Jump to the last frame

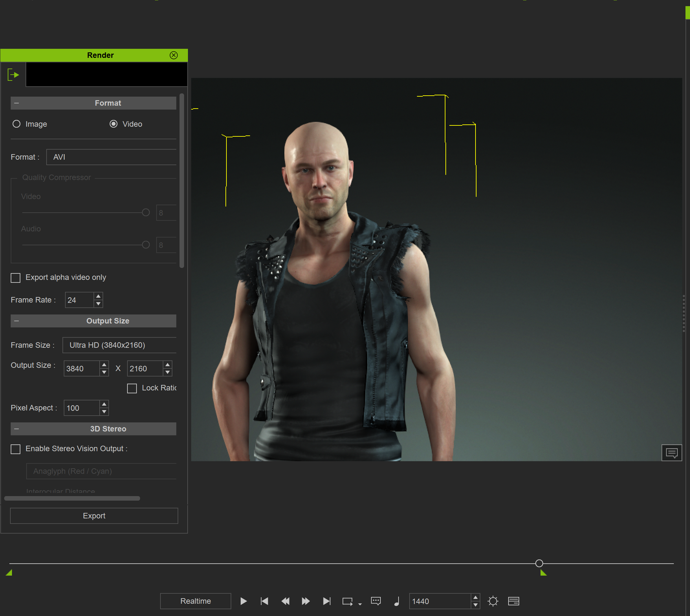pos(326,601)
